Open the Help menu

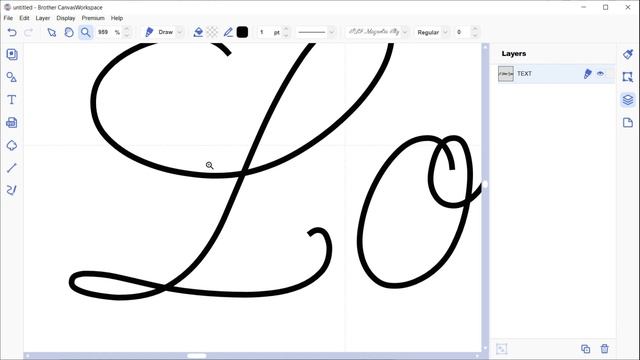(x=117, y=18)
